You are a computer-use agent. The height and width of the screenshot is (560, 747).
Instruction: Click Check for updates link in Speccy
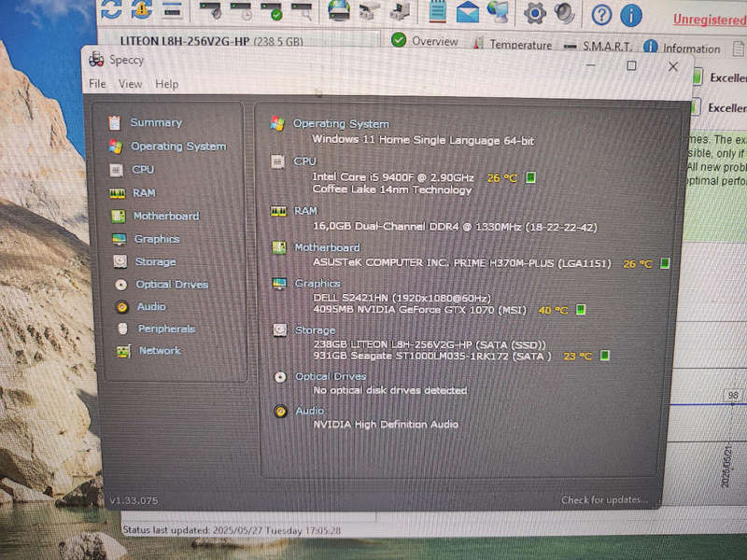(604, 499)
